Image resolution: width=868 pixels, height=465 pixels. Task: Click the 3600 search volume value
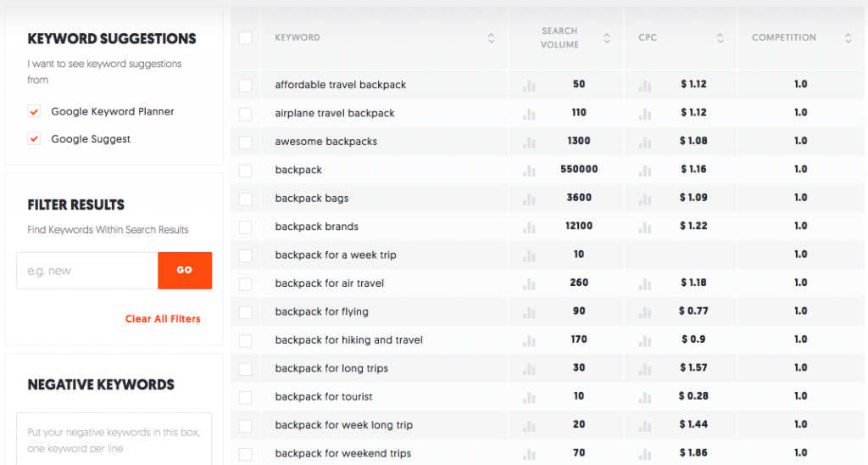579,198
